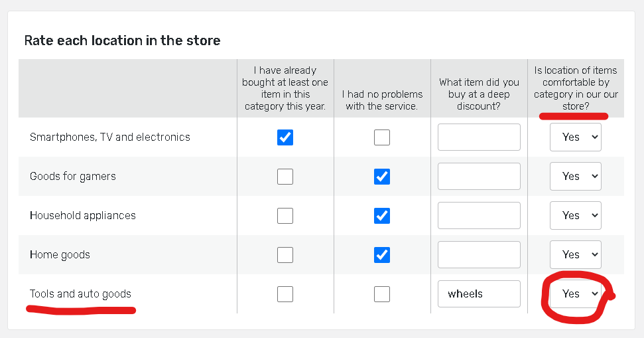Image resolution: width=644 pixels, height=338 pixels.
Task: Click the field containing "wheels"
Action: (479, 294)
